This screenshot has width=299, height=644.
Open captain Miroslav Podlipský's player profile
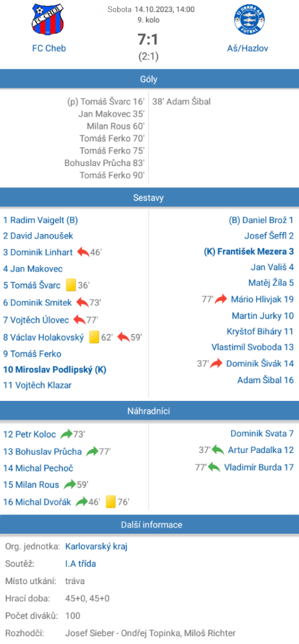54,369
